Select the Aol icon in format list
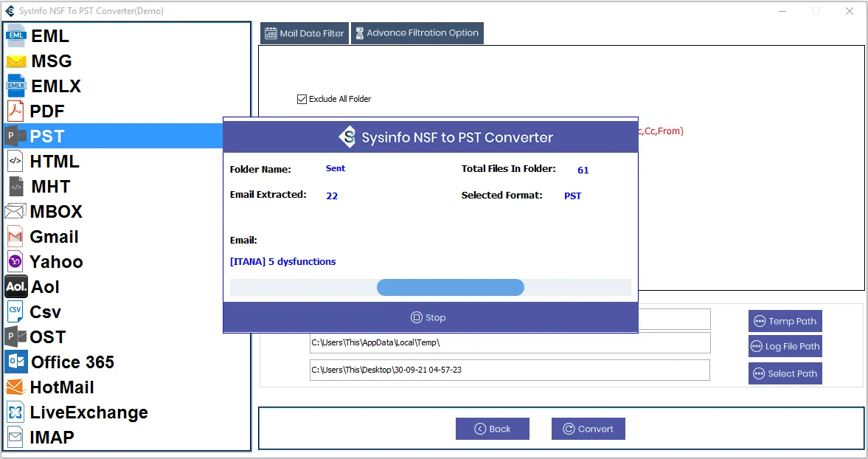 pos(16,287)
